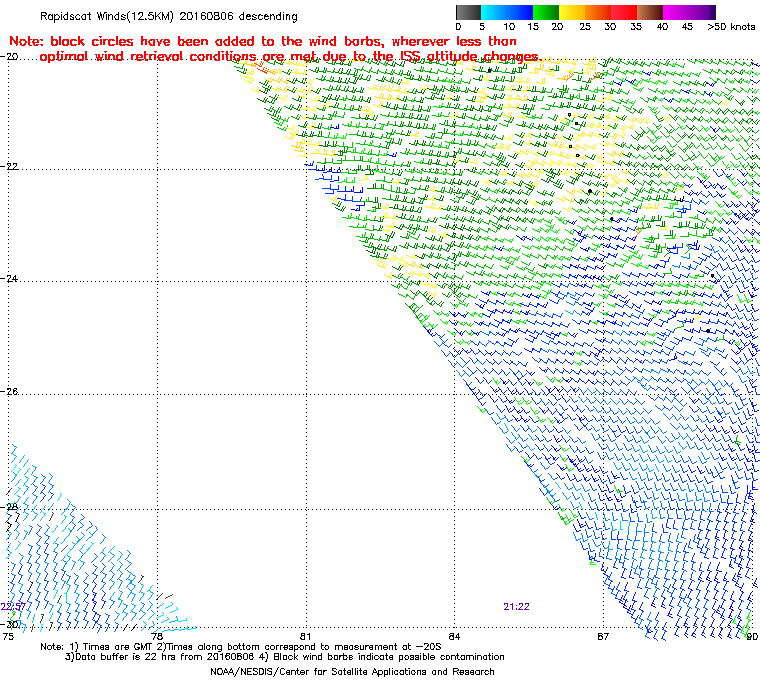This screenshot has height=688, width=760.
Task: Click the 'Note: 1) Times are GMT' footnote line
Action: (241, 646)
